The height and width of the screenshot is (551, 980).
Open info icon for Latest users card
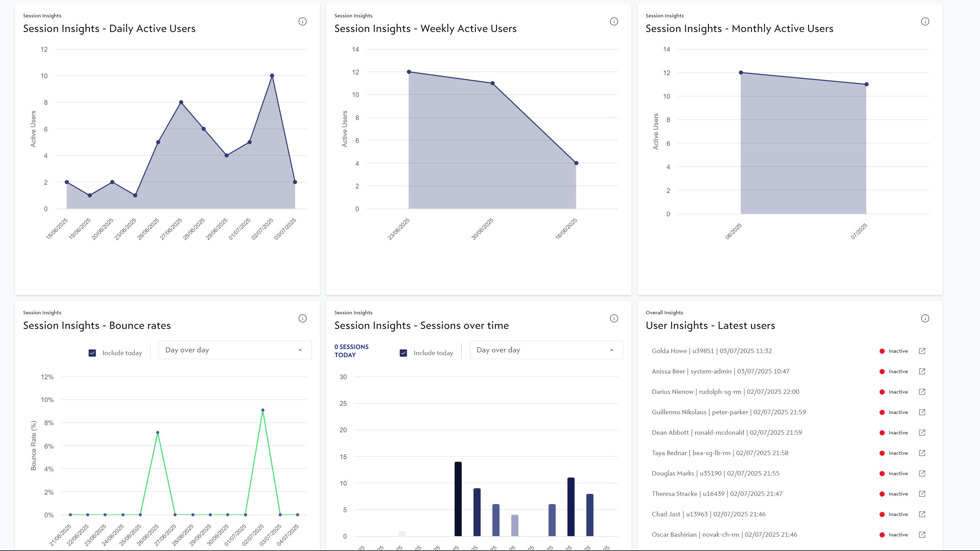(925, 318)
